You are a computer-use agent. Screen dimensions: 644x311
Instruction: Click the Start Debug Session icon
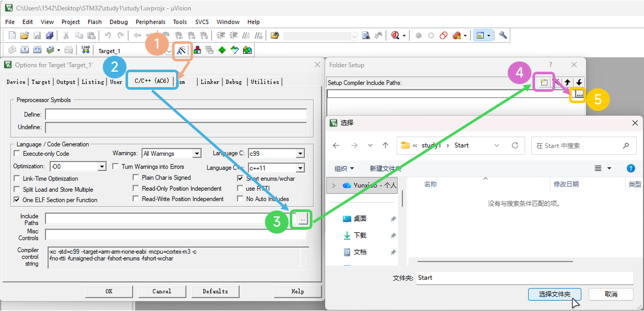395,36
